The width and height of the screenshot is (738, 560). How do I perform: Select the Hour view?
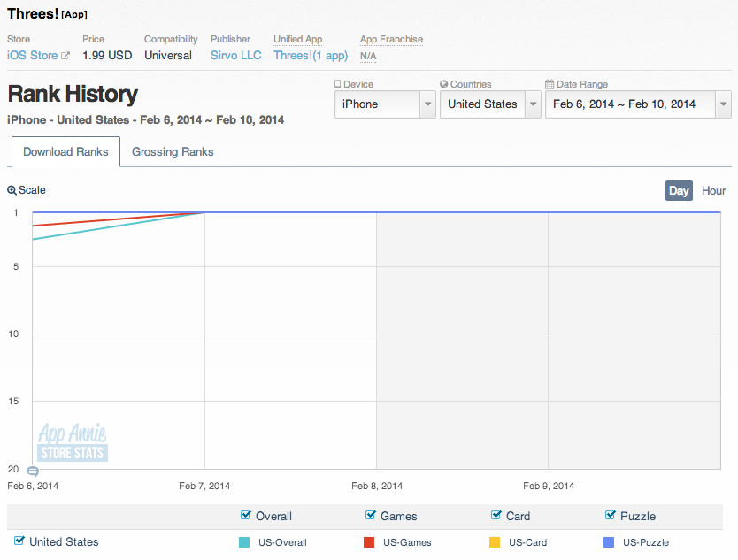click(713, 190)
